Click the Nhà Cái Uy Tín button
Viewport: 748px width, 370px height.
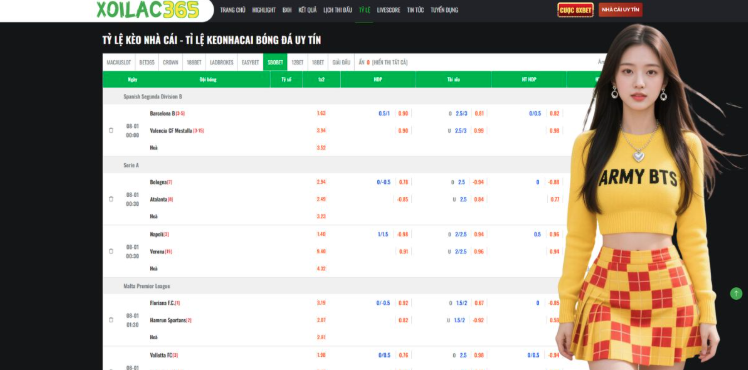620,10
